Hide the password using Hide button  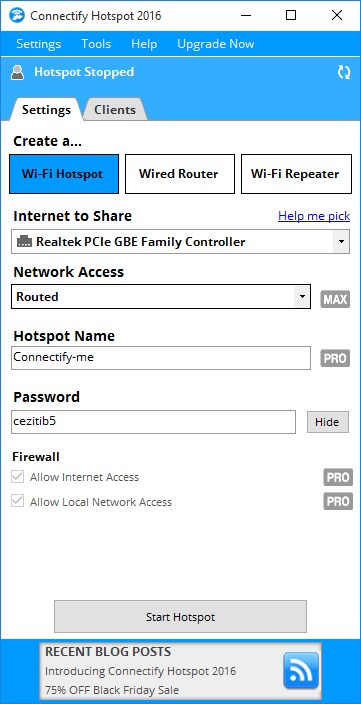327,422
